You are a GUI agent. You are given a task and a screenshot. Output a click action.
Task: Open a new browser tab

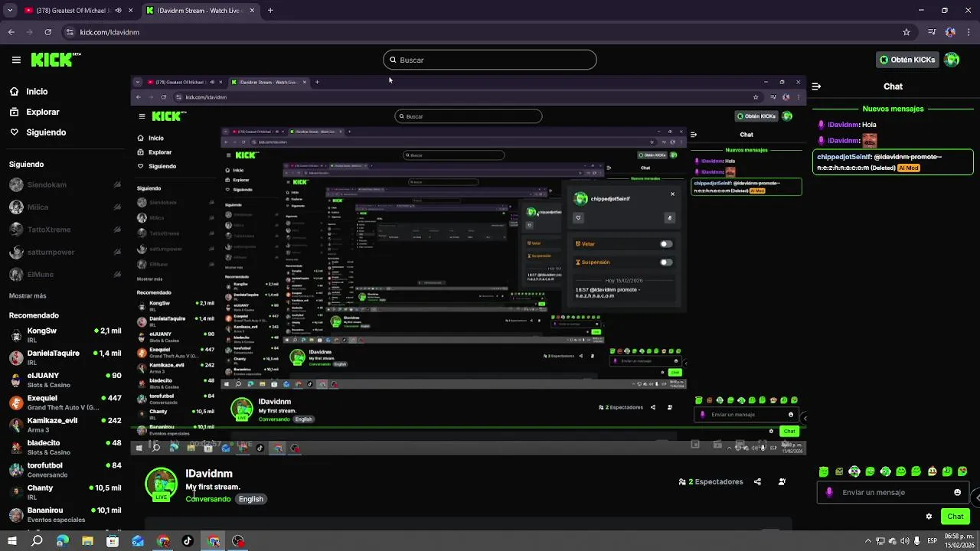270,11
